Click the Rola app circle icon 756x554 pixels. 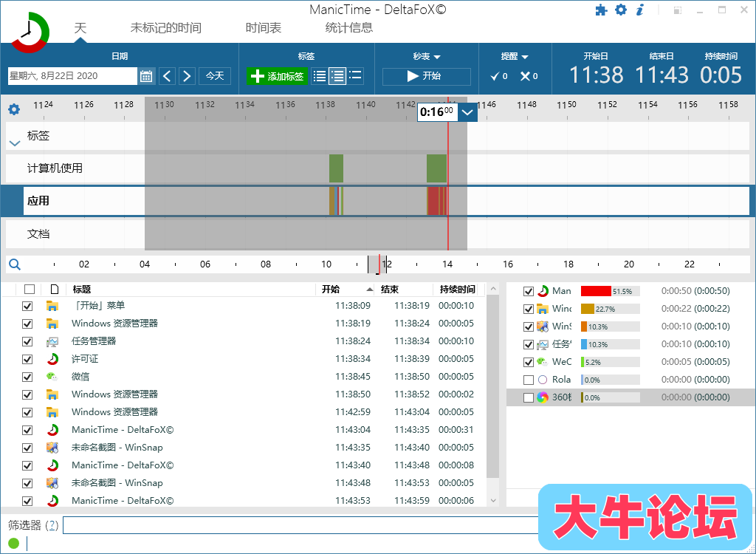(x=543, y=380)
